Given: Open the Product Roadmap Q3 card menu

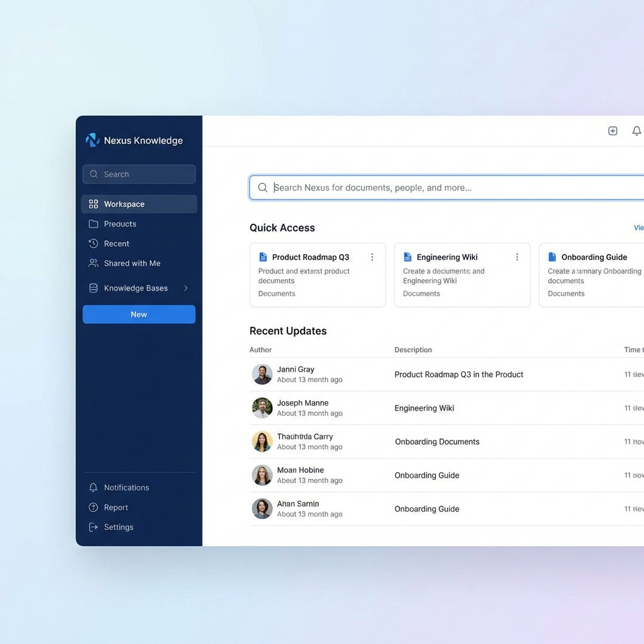Looking at the screenshot, I should click(x=372, y=257).
